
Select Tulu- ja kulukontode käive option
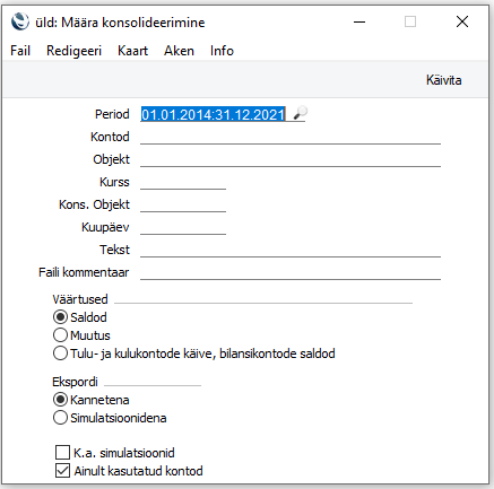click(x=60, y=353)
